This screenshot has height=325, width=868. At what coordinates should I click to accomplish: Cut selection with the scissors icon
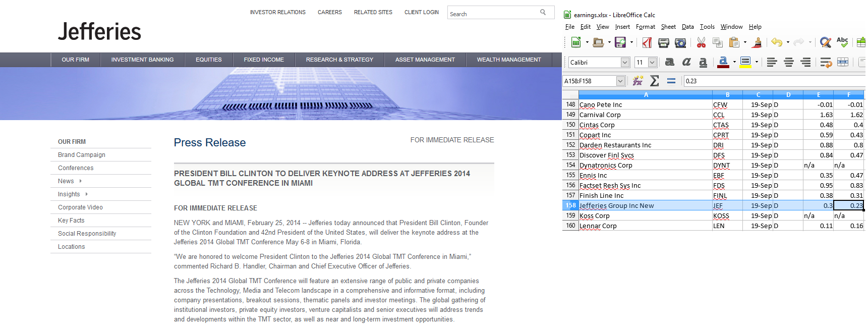click(x=701, y=43)
